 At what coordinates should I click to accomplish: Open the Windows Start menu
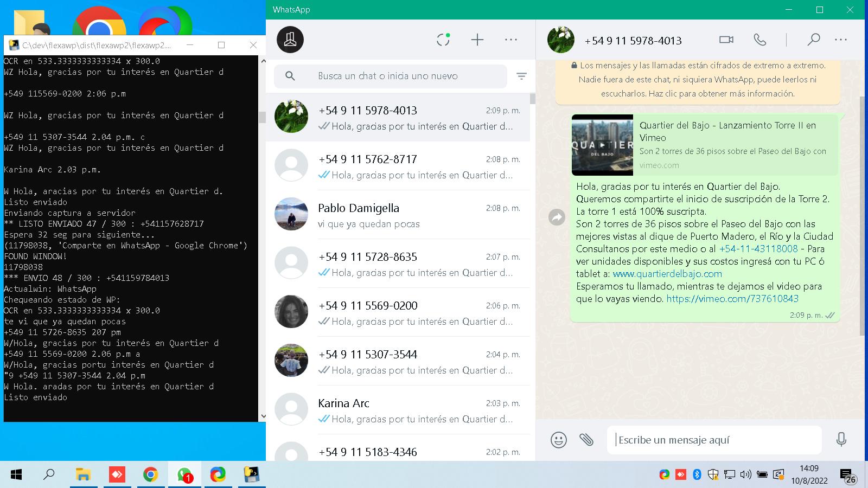coord(16,475)
